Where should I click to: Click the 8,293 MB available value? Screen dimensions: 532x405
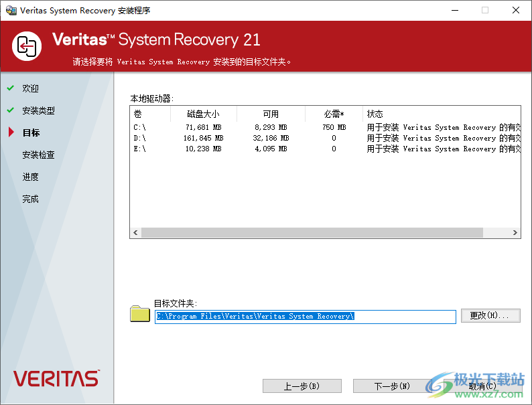(271, 127)
